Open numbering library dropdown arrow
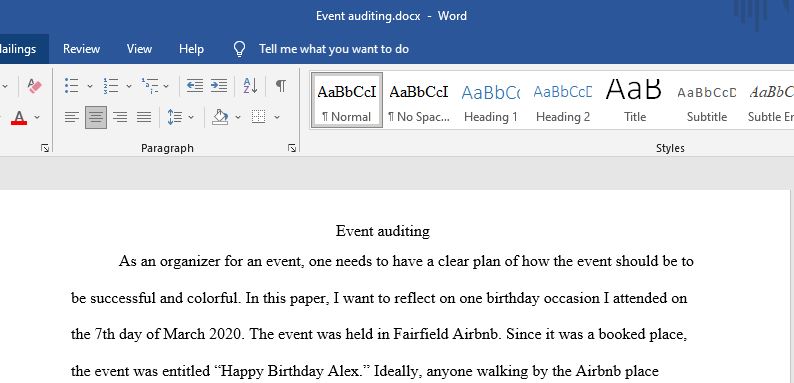This screenshot has width=794, height=383. click(129, 86)
